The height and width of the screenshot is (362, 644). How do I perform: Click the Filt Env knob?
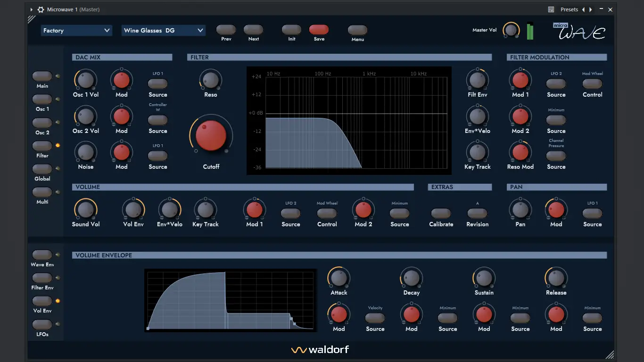point(478,80)
